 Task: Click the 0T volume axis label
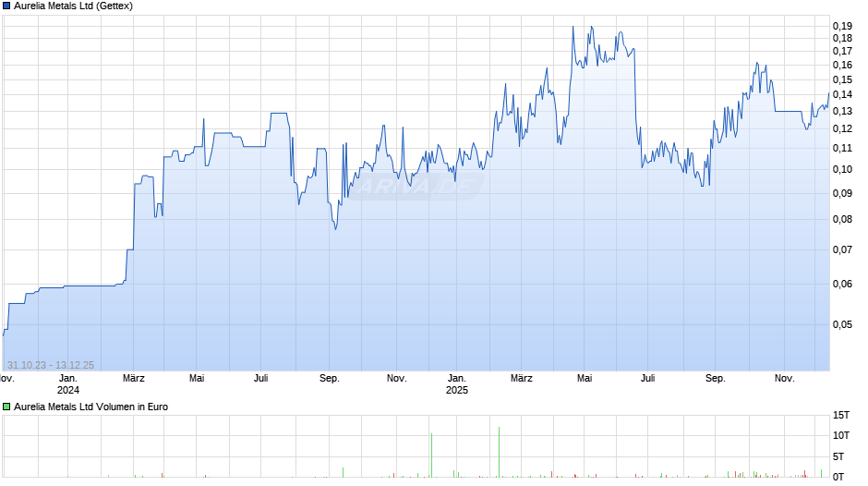(x=838, y=477)
